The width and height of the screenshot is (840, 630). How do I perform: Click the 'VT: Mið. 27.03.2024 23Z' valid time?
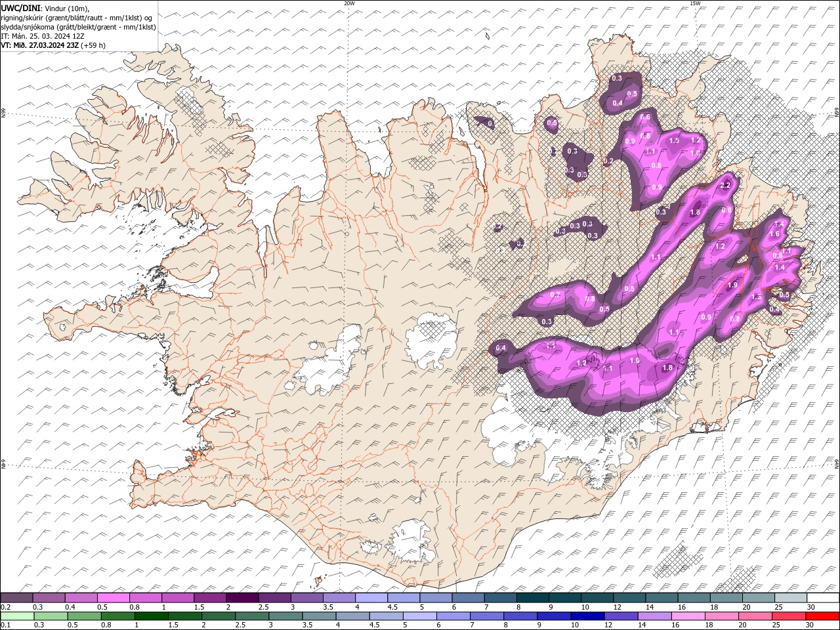point(40,45)
